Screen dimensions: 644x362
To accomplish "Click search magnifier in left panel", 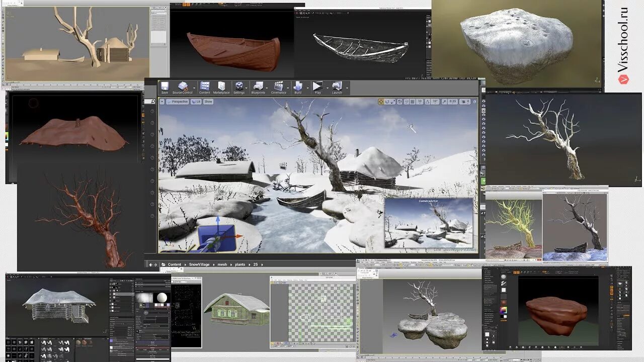I will pyautogui.click(x=152, y=102).
